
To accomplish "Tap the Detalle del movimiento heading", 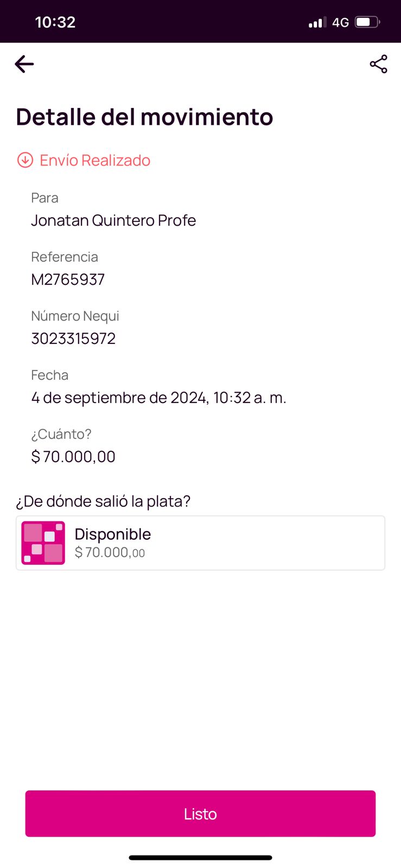I will [x=144, y=117].
